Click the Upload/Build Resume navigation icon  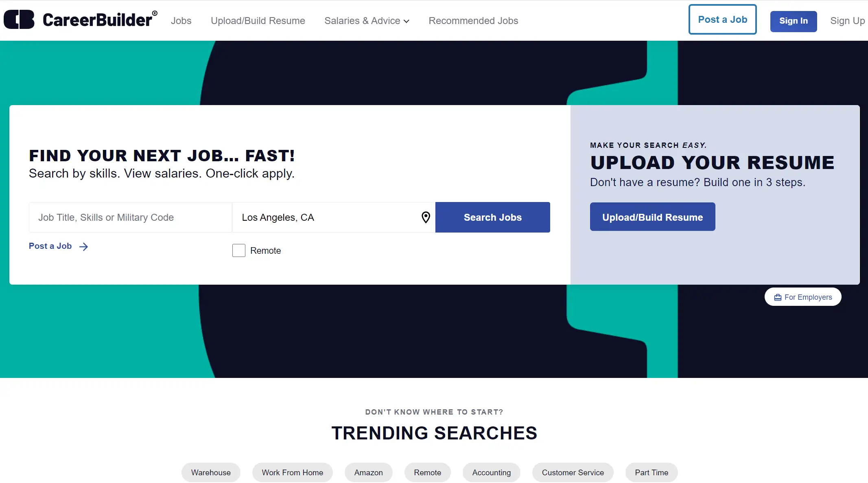pos(258,21)
